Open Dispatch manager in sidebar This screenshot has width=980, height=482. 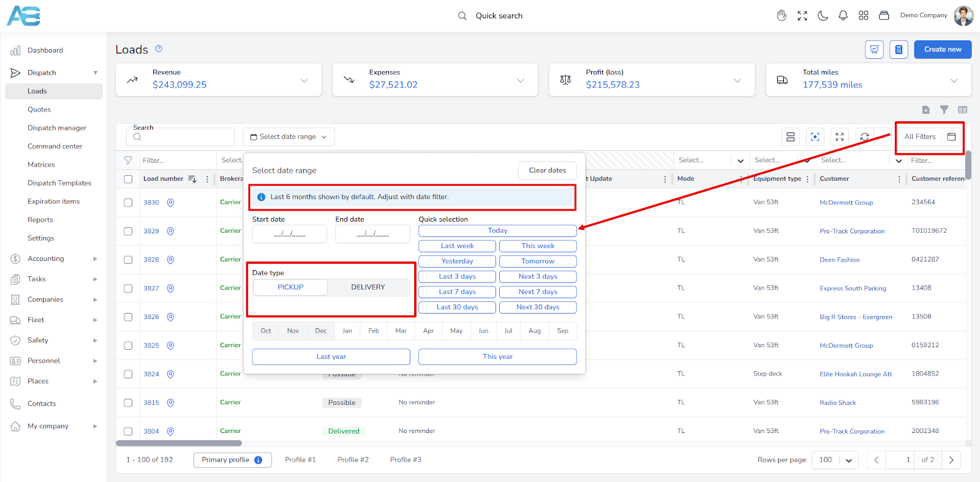(57, 128)
